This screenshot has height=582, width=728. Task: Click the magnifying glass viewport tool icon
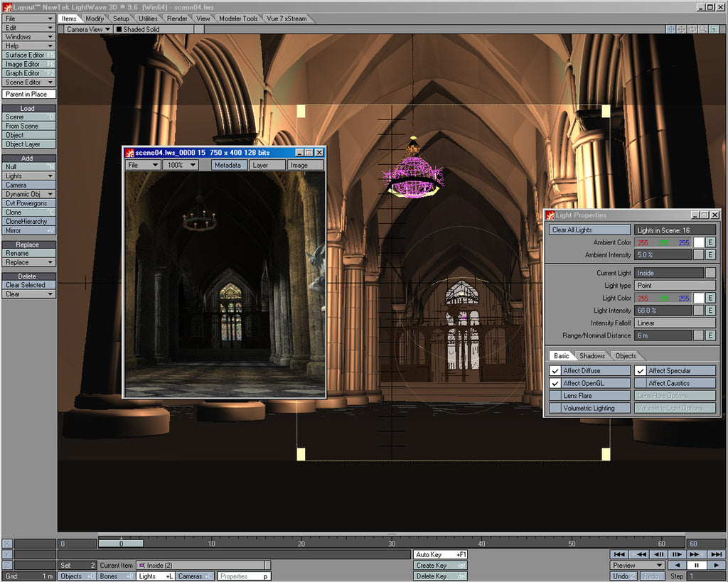pyautogui.click(x=702, y=29)
